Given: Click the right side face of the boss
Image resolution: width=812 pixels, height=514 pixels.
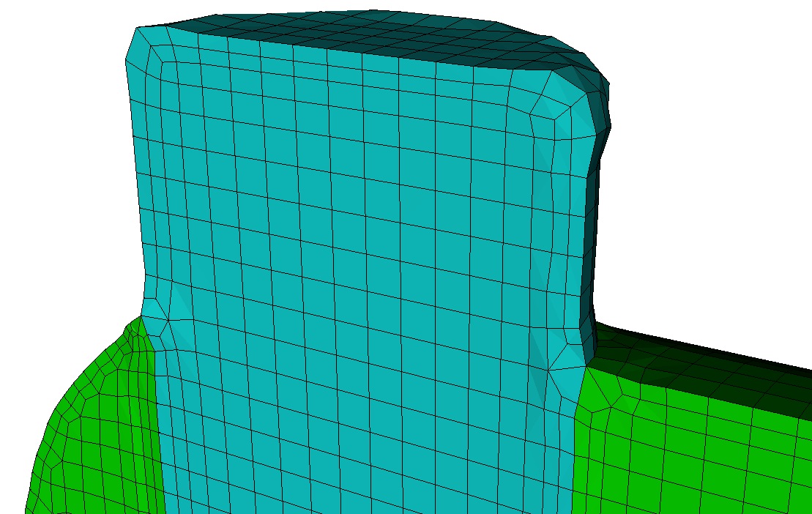Looking at the screenshot, I should pos(589,220).
